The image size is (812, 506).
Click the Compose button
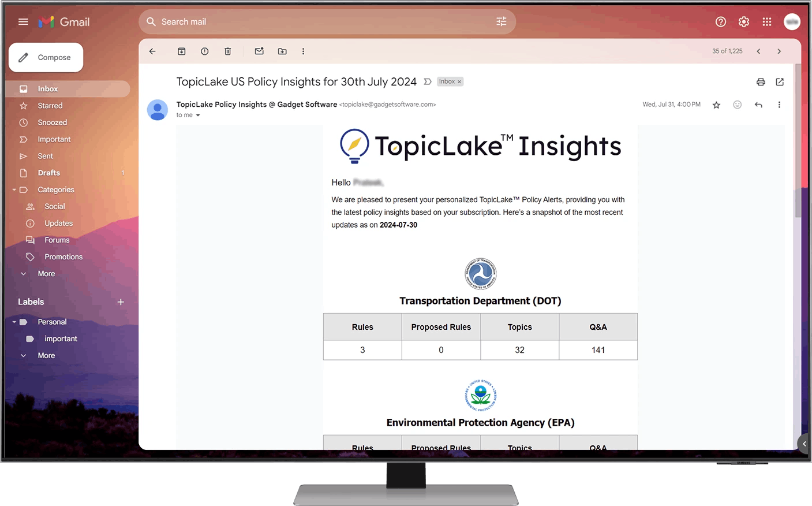(46, 57)
